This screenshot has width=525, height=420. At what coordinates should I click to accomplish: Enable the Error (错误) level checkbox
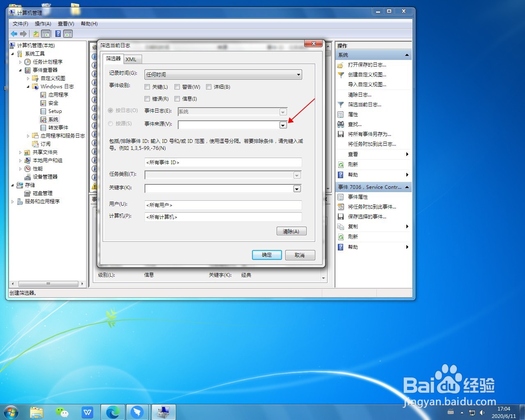(147, 99)
